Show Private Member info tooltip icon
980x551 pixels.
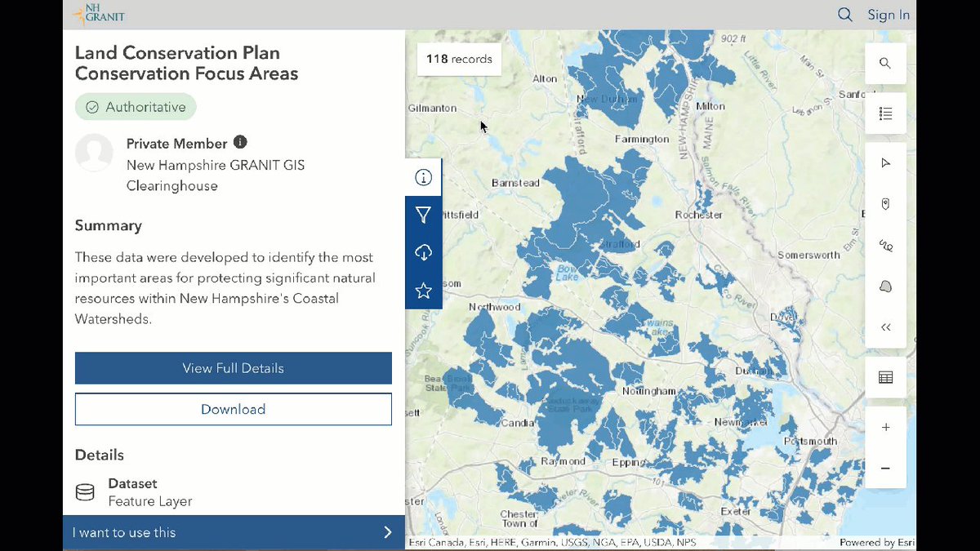240,142
